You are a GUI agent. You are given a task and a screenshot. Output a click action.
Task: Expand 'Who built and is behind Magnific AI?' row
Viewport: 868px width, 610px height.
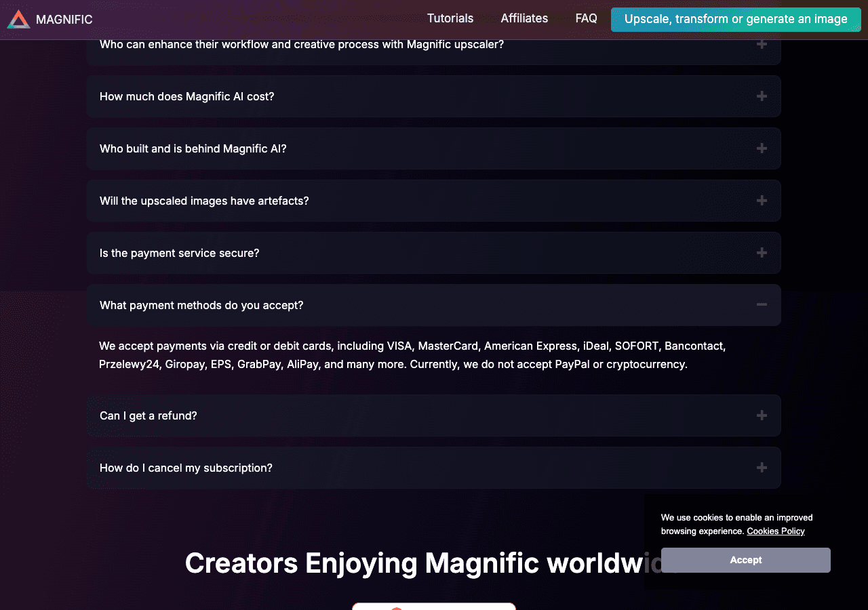(434, 148)
